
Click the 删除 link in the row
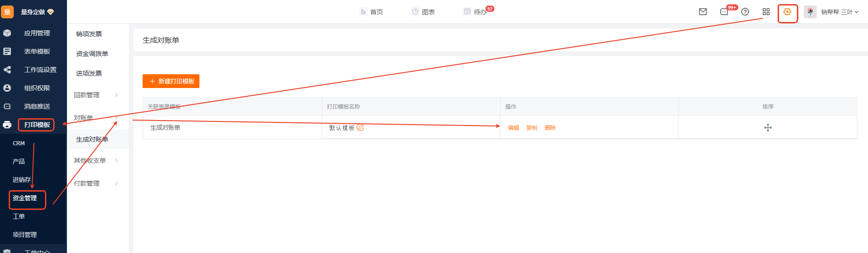[x=550, y=128]
